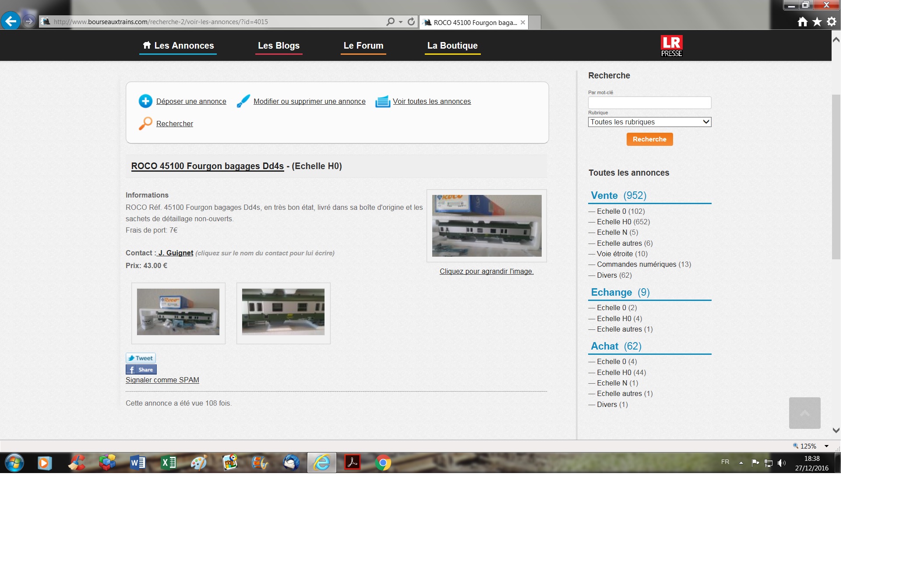Screen dimensions: 924x562
Task: Click the Par mot-clé search field
Action: tap(649, 103)
